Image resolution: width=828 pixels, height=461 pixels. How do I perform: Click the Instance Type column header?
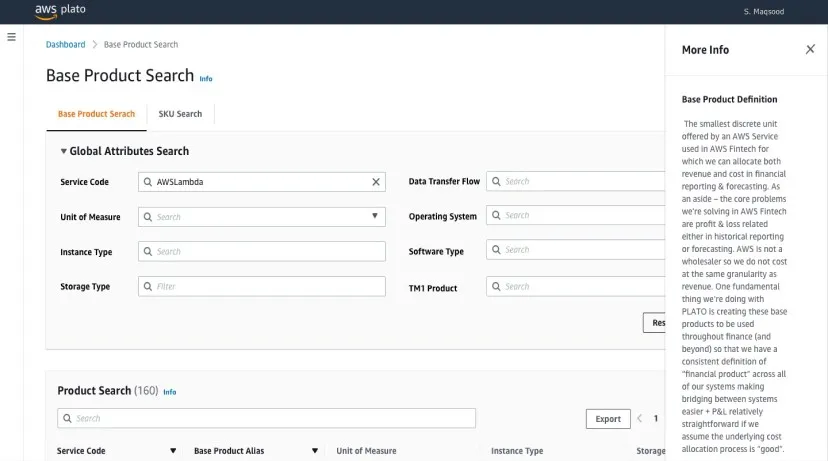click(x=517, y=450)
